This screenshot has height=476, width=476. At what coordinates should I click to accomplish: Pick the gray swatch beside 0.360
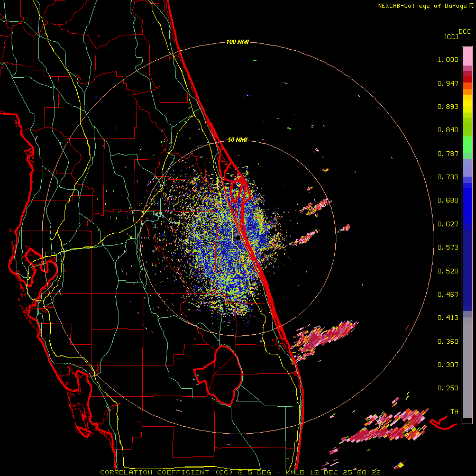[467, 368]
